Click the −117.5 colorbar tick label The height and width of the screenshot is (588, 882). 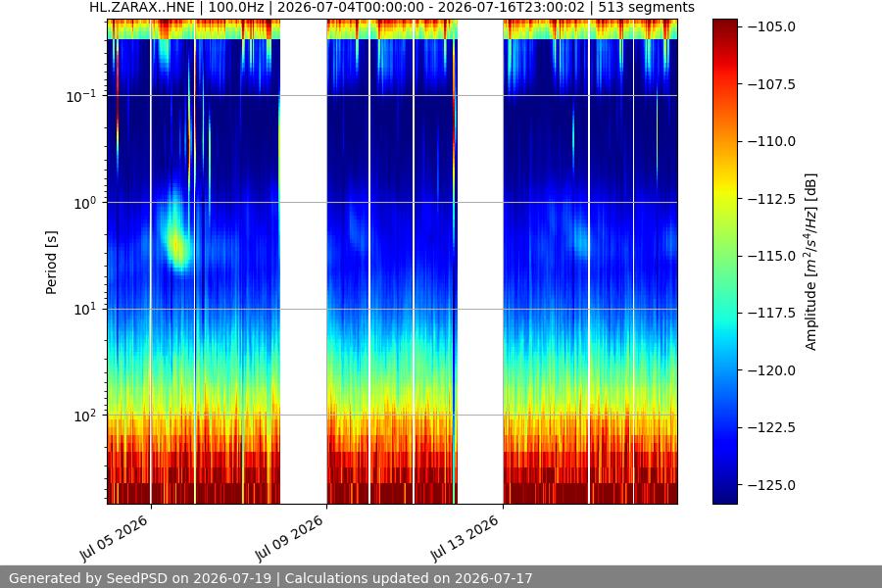click(x=771, y=313)
